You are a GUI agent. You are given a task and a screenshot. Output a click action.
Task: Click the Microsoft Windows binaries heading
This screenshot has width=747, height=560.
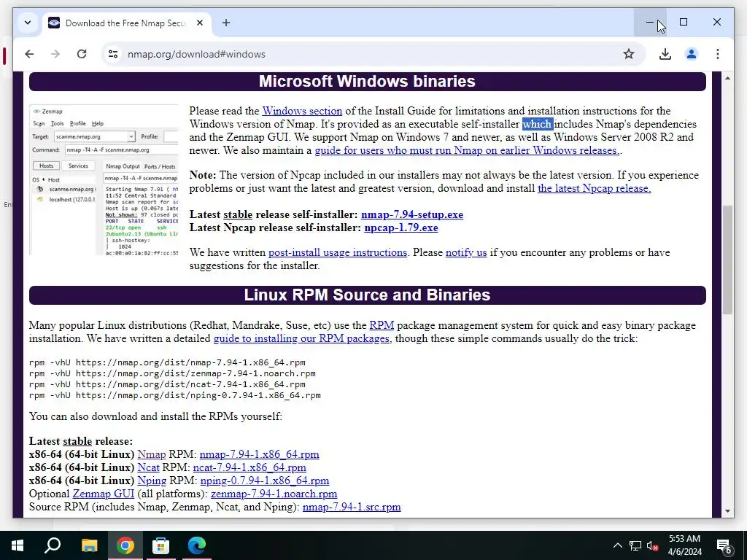pos(368,82)
